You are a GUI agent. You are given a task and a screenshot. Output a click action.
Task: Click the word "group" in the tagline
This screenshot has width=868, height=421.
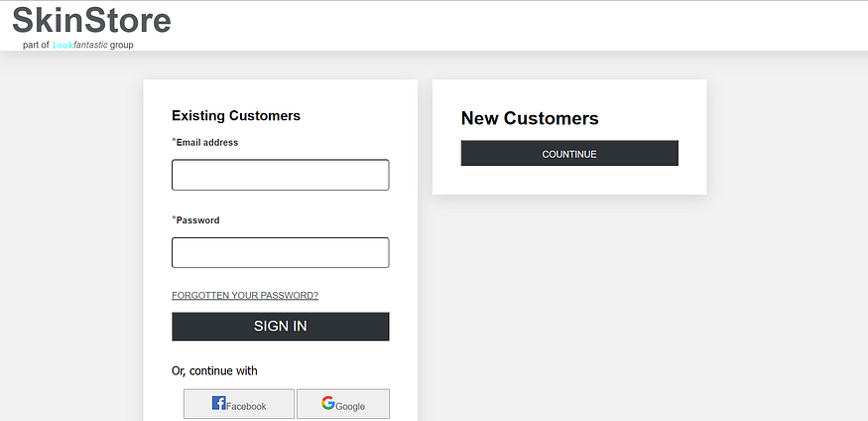point(122,45)
